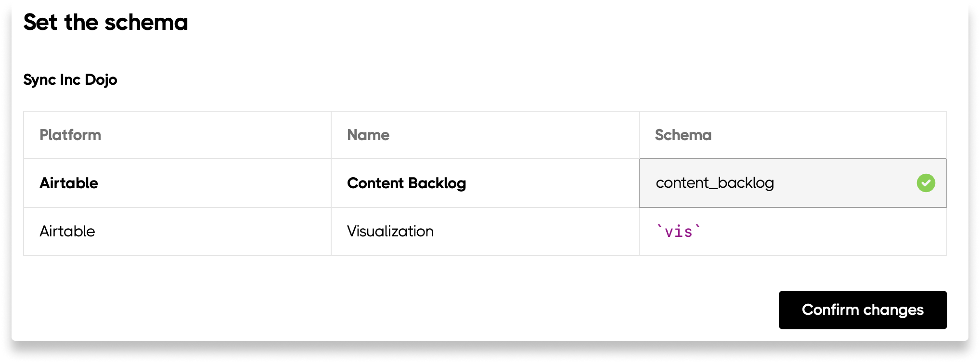Click the Set the schema heading
The width and height of the screenshot is (980, 363).
[x=105, y=22]
